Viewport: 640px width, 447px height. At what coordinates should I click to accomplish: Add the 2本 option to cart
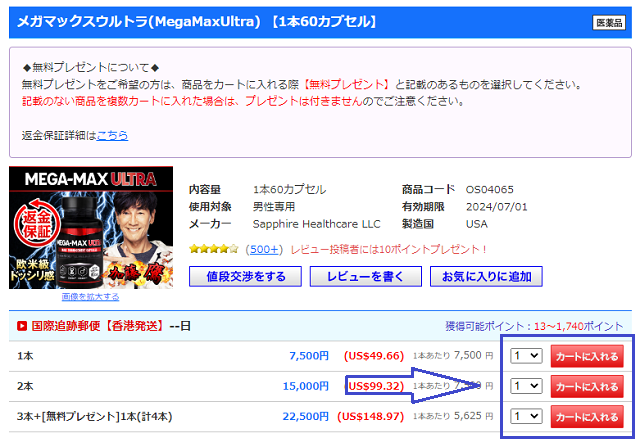(587, 386)
